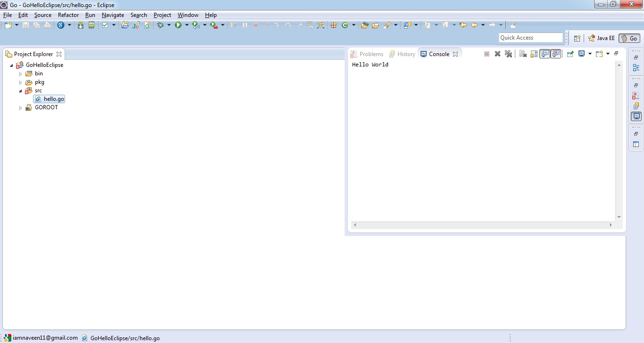
Task: Toggle Show Console When Standard Out Changes
Action: (545, 54)
